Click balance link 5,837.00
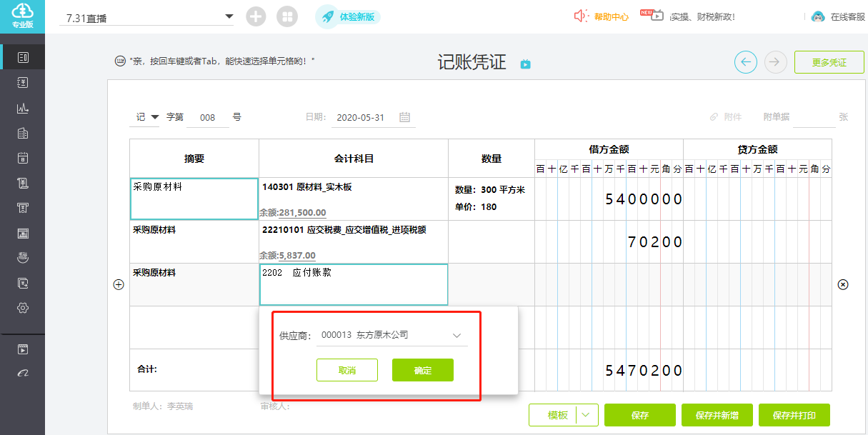The height and width of the screenshot is (435, 868). coord(297,256)
